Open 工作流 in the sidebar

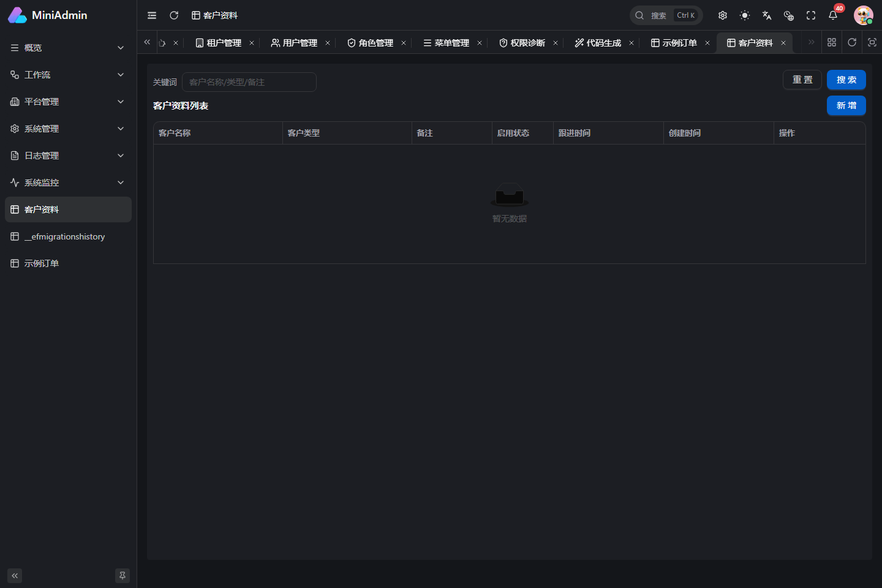[68, 75]
